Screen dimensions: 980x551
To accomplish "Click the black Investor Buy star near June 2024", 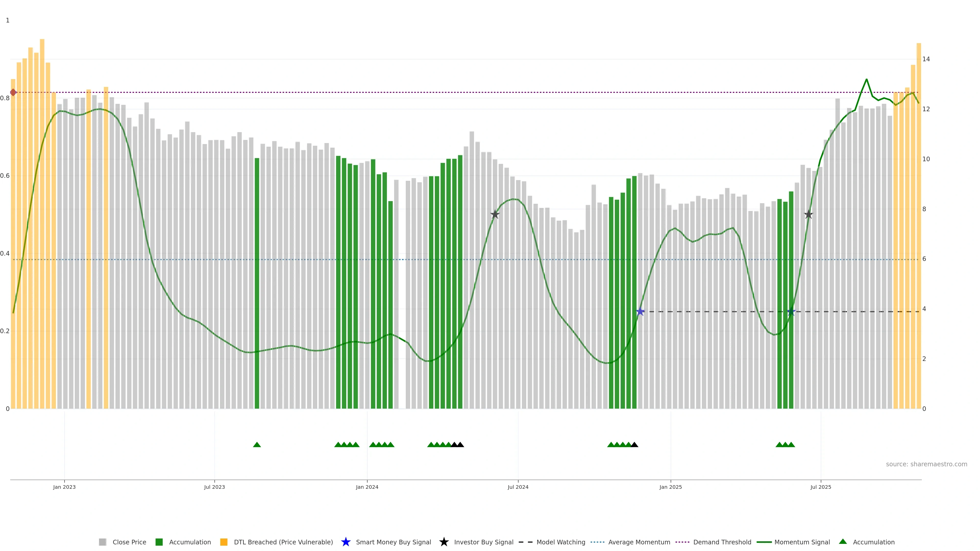I will 495,215.
